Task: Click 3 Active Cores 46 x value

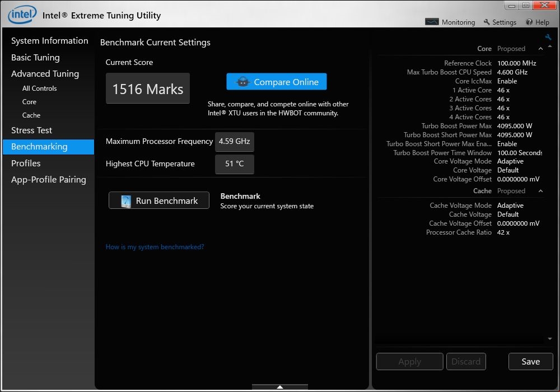Action: coord(503,108)
